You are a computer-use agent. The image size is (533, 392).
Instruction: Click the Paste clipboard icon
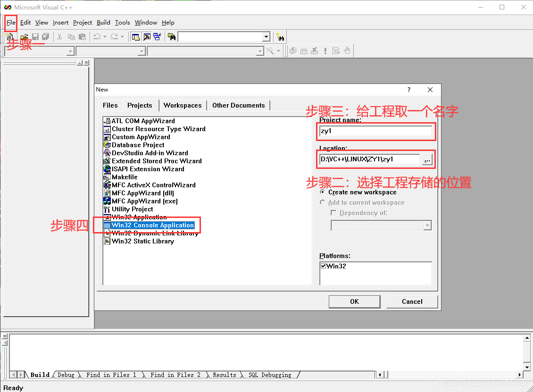pos(82,37)
